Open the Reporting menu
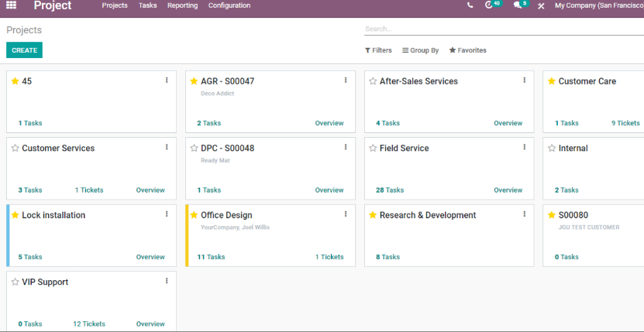 click(x=182, y=5)
